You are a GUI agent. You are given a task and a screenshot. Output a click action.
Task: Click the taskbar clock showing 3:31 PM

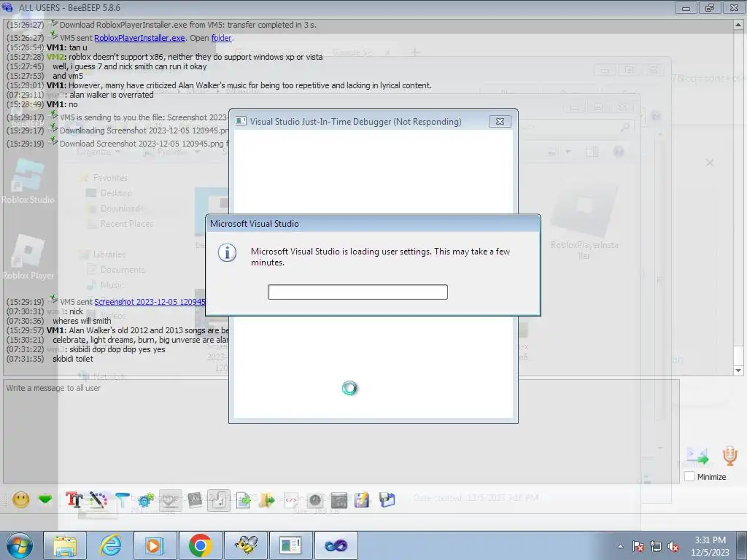coord(710,545)
